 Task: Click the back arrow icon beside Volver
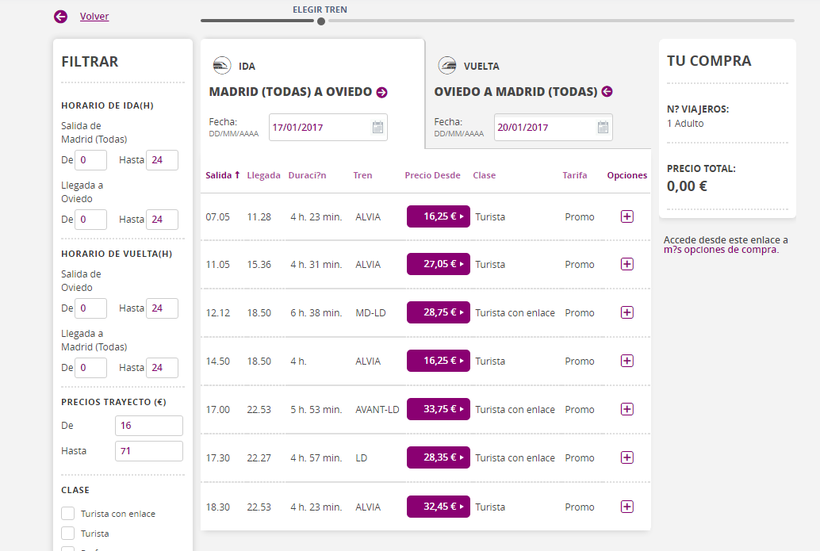[61, 16]
